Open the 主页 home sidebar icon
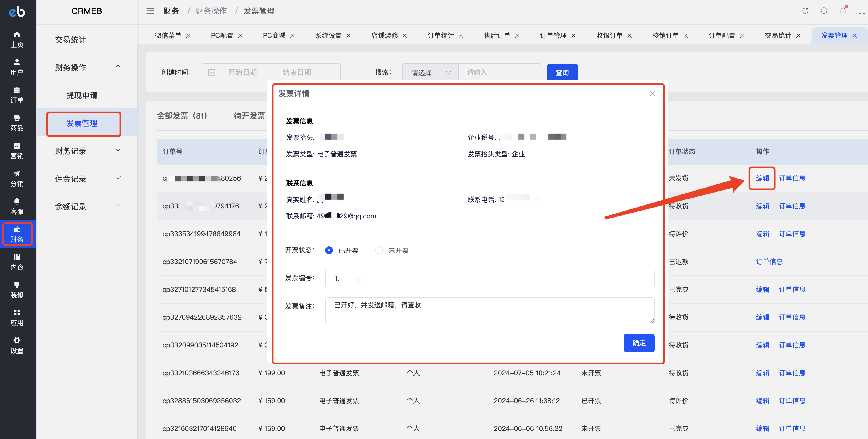Screen dimensions: 868x439 [16, 40]
